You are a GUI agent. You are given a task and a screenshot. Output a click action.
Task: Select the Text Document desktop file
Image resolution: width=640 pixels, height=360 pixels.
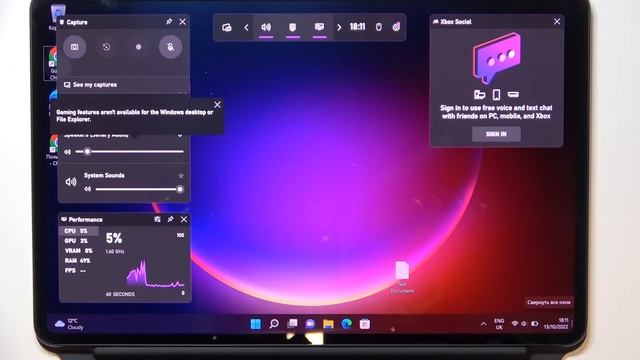tap(402, 278)
